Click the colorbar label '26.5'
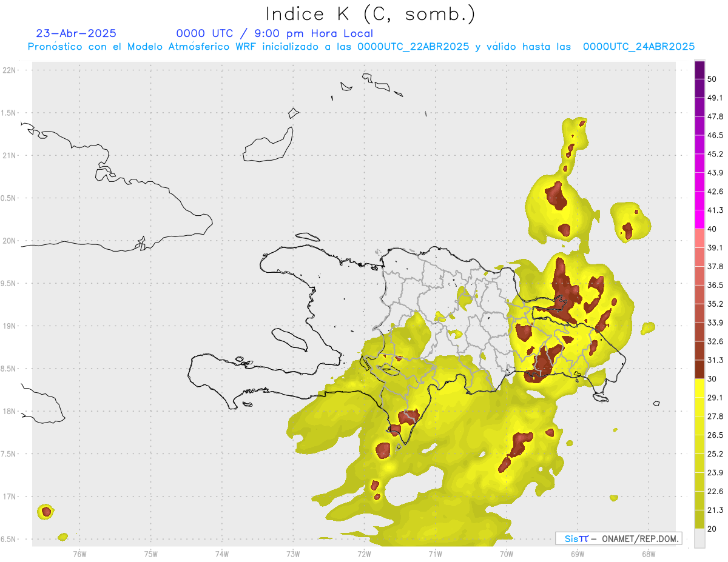The height and width of the screenshot is (562, 728). [x=715, y=435]
